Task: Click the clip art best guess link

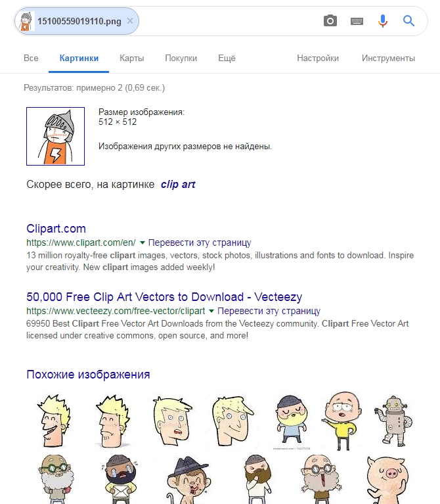Action: tap(178, 185)
